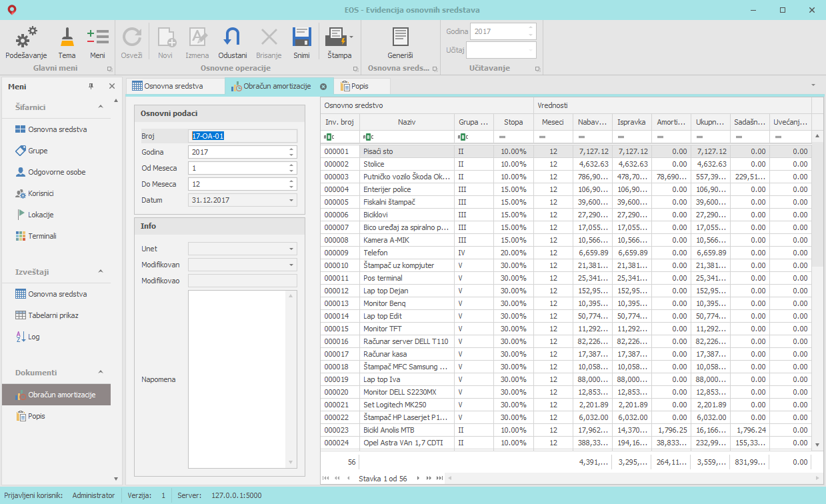Screen dimensions: 826x504
Task: Toggle the Meni ribbon button
Action: 98,43
